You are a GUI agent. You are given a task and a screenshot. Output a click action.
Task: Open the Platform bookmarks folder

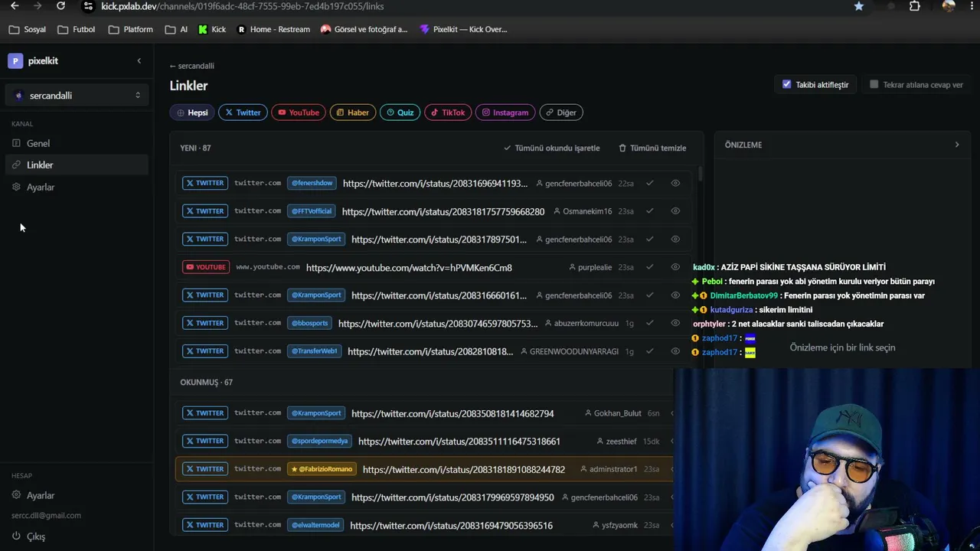(131, 30)
